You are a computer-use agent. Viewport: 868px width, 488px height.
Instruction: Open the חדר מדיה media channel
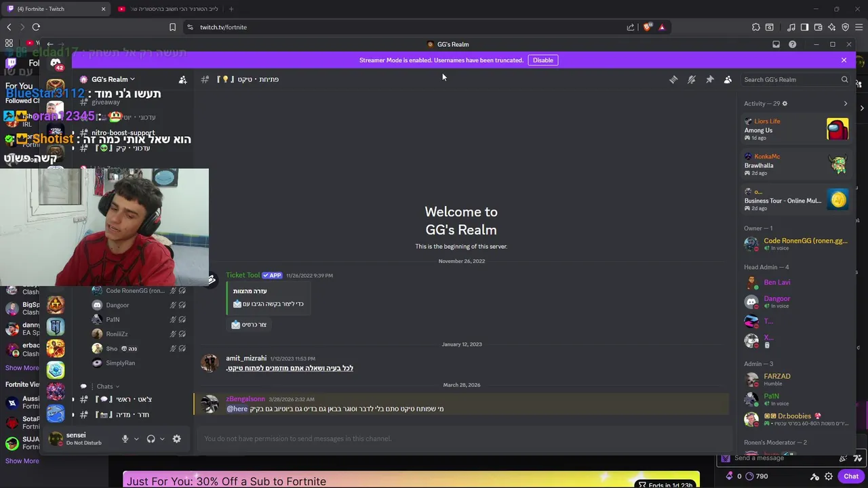coord(133,414)
